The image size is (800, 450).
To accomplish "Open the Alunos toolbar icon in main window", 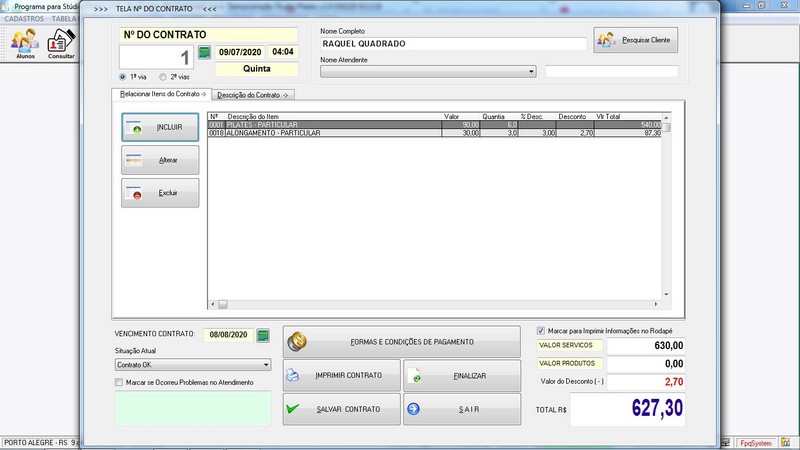I will point(25,44).
